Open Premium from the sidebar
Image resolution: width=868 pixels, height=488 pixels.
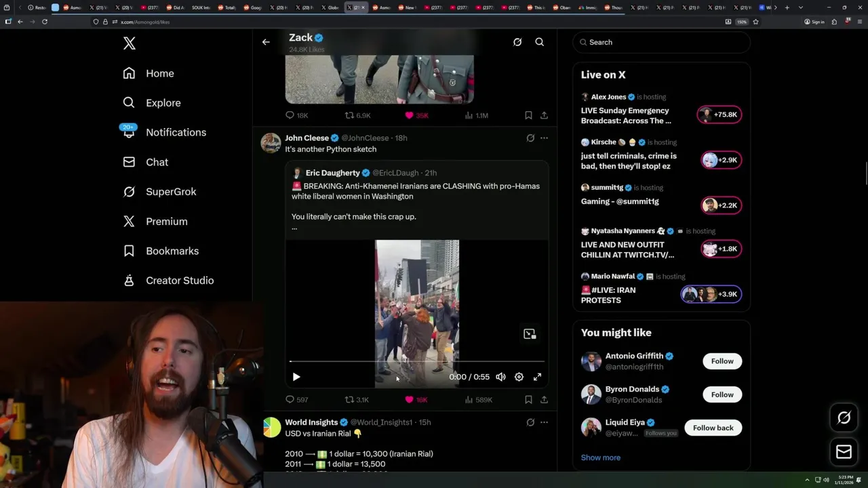point(155,222)
